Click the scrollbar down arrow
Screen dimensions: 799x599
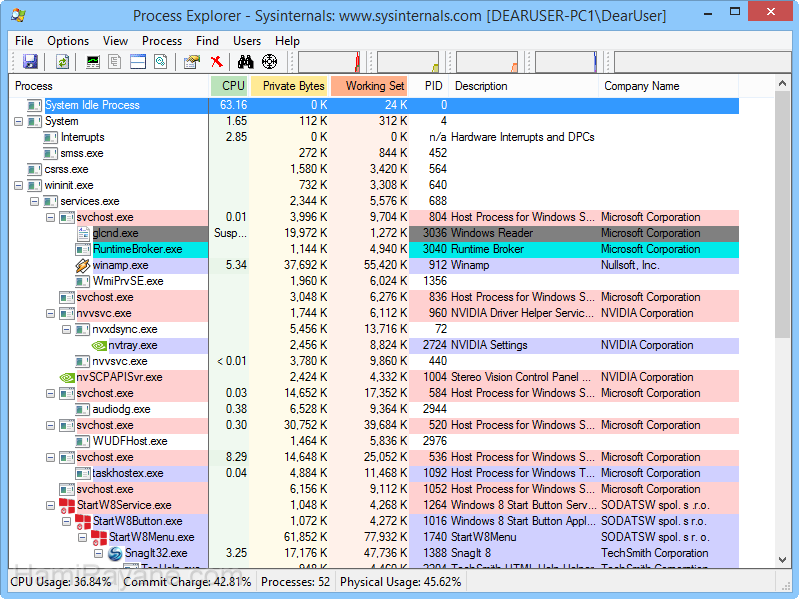coord(782,560)
